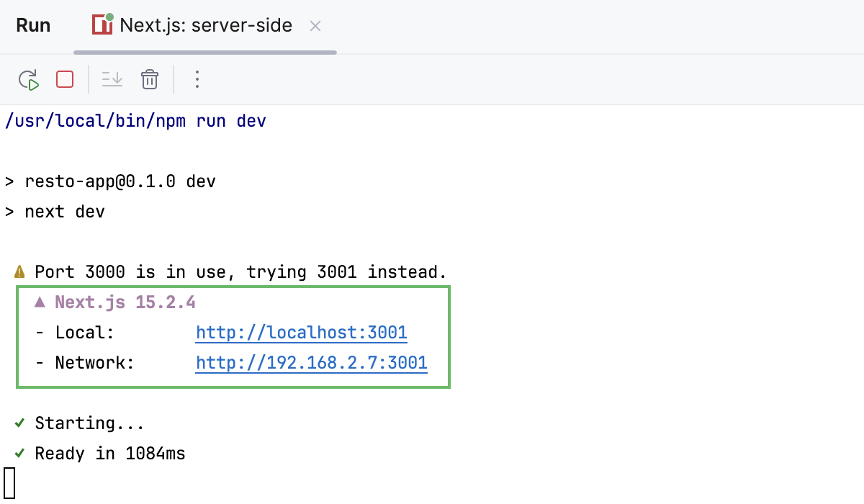Viewport: 864px width, 504px height.
Task: Click the warning icon beside Next.js 15.2.4
Action: (x=40, y=302)
